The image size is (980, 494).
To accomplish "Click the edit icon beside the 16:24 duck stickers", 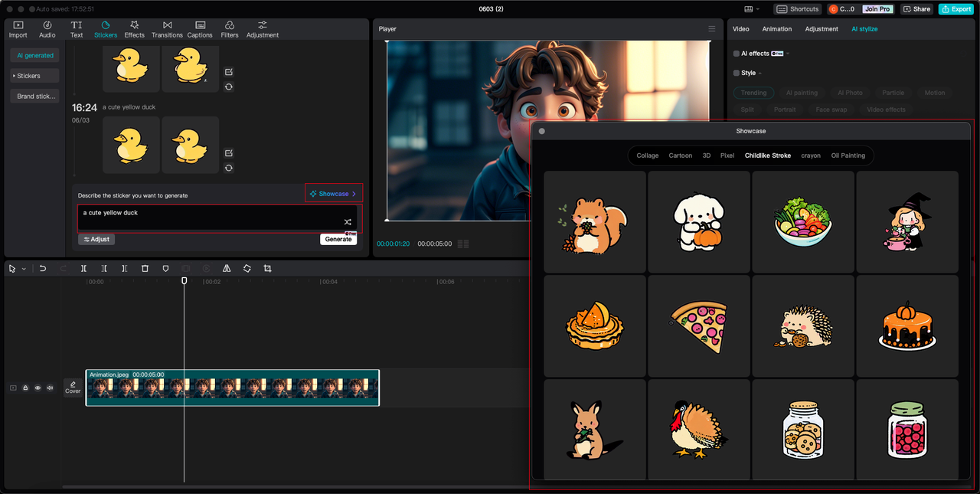I will (228, 153).
